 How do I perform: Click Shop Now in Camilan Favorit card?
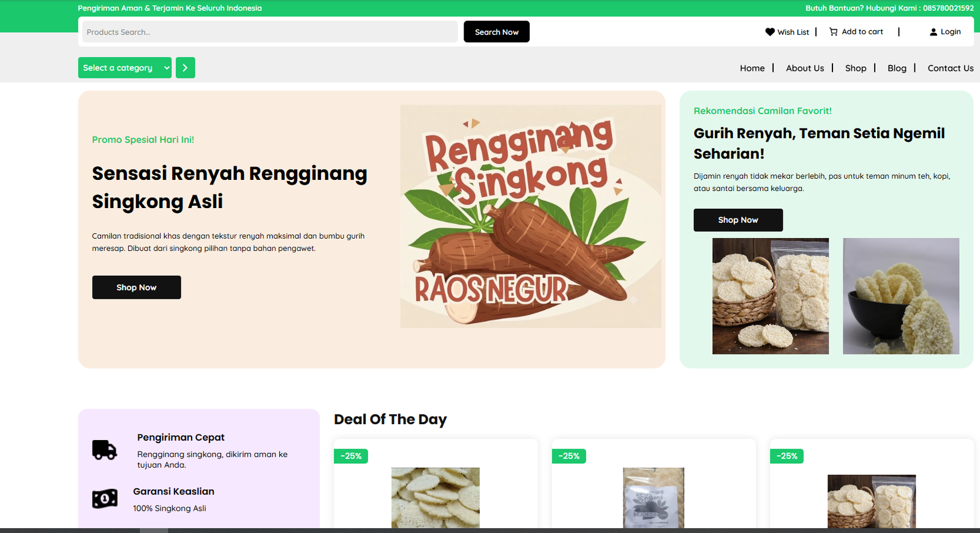pyautogui.click(x=738, y=220)
